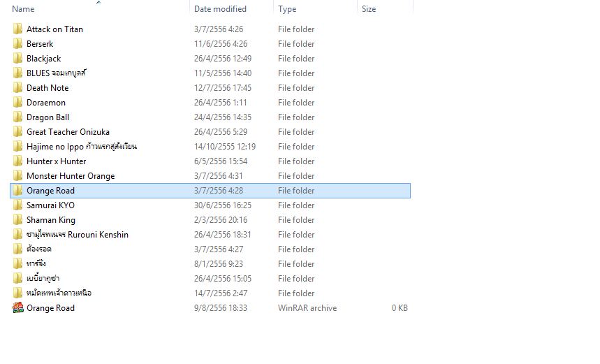Click the date "26/4/2556 12:49"
The width and height of the screenshot is (600, 364).
tap(223, 59)
